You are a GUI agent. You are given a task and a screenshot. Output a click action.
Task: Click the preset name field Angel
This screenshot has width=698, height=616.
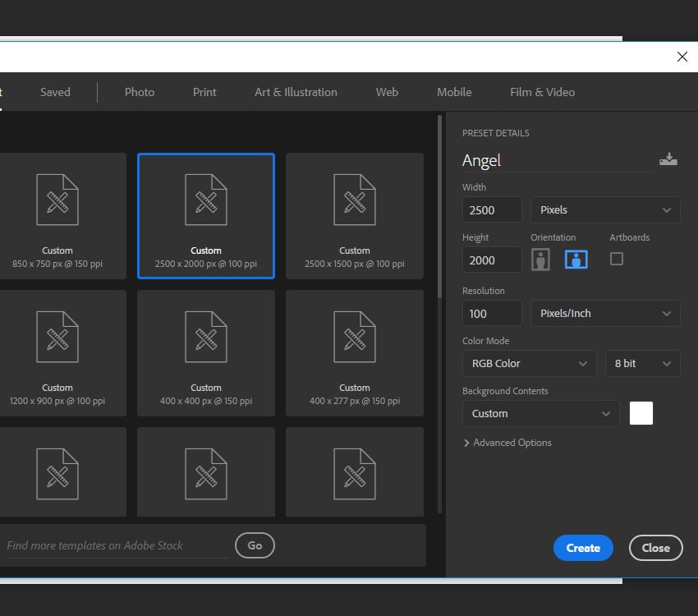click(557, 160)
